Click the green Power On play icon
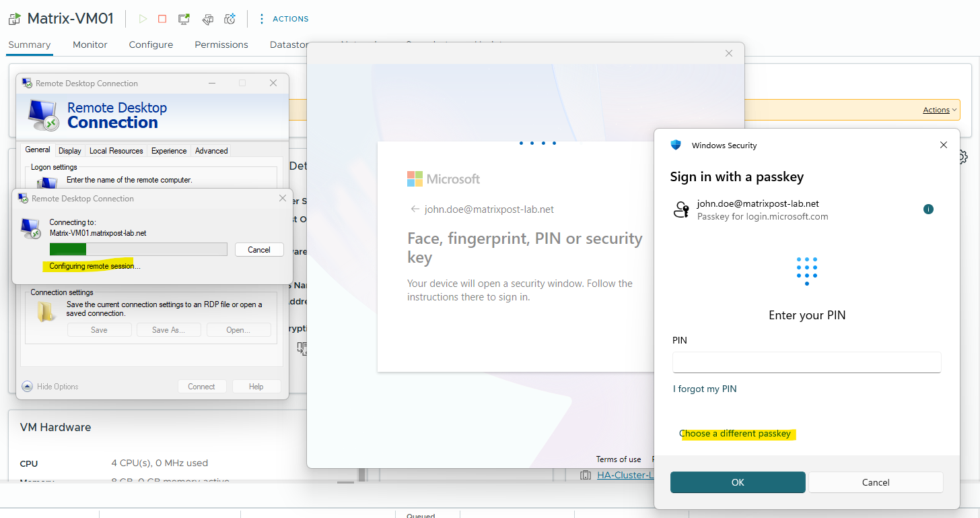Screen dimensions: 980x518 143,19
